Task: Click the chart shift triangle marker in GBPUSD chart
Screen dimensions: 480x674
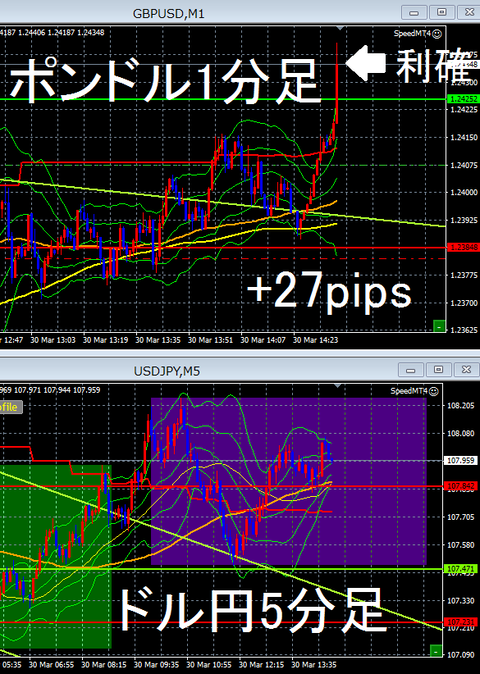Action: [x=340, y=28]
